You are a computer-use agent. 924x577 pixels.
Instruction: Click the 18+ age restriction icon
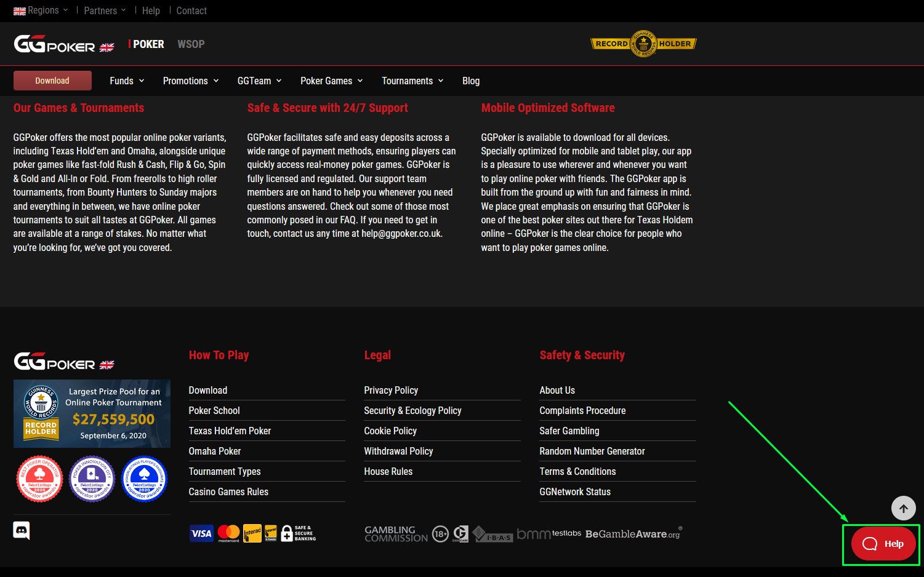click(x=440, y=534)
